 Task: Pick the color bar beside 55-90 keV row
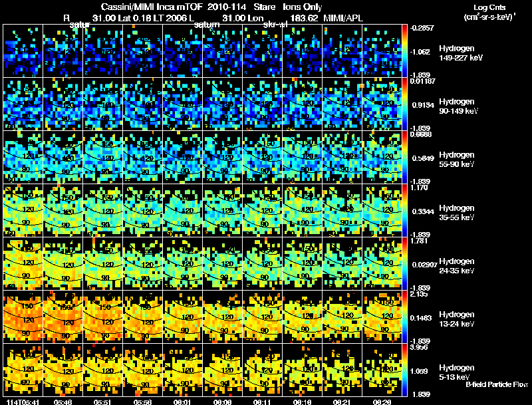point(404,157)
